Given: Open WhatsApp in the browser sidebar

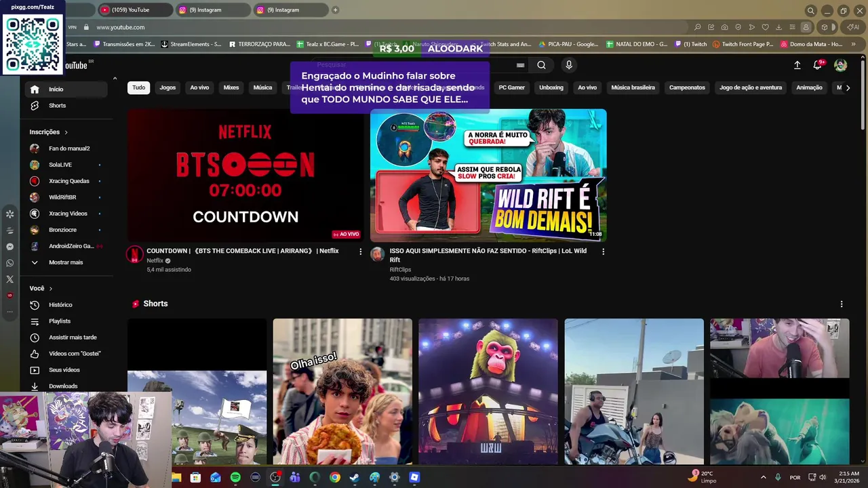Looking at the screenshot, I should click(9, 263).
